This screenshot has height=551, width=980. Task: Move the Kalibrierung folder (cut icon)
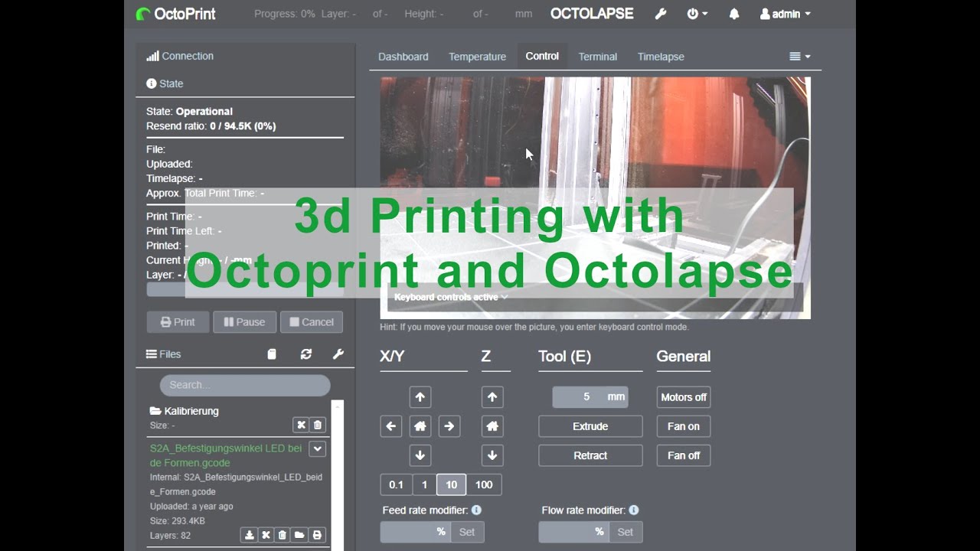coord(301,425)
